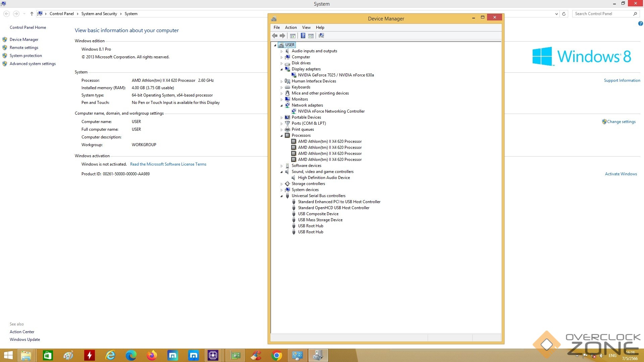Viewport: 644px width, 362px height.
Task: Open Chrome from the taskbar
Action: (277, 355)
